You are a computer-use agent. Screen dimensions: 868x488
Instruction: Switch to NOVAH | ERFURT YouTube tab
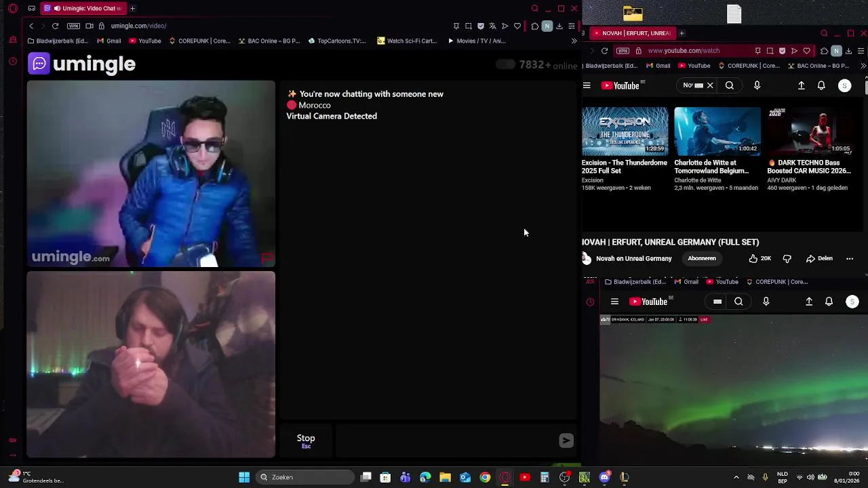click(x=632, y=33)
